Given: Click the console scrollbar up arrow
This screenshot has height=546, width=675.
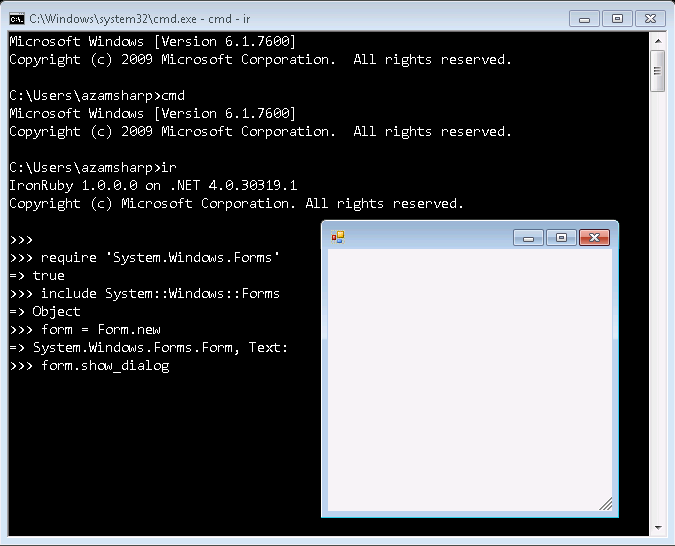Looking at the screenshot, I should pos(658,41).
